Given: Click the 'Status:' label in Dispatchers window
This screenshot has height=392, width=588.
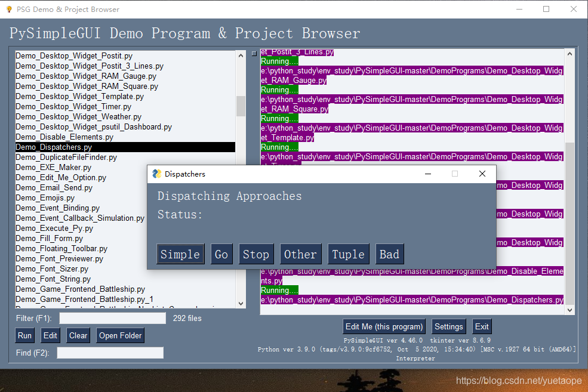Looking at the screenshot, I should tap(180, 215).
